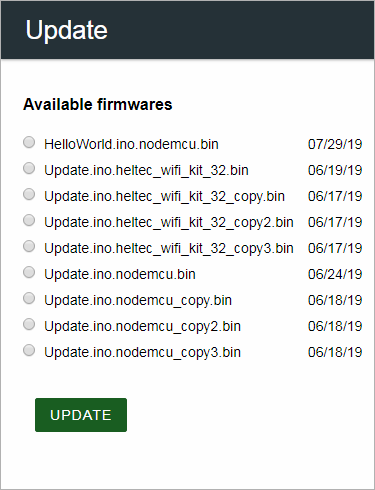
Task: Click the Update page header title
Action: [x=67, y=31]
